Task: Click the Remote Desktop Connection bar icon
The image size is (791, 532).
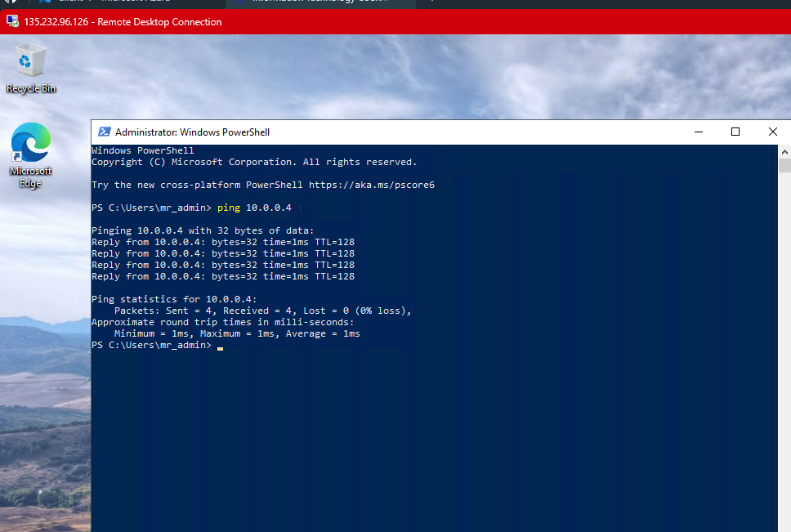Action: (12, 22)
